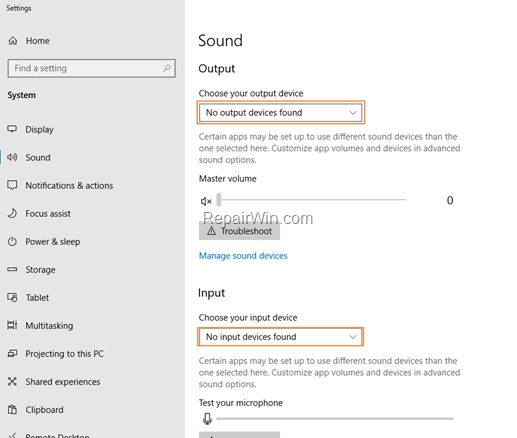Click the Troubleshoot button

point(239,231)
